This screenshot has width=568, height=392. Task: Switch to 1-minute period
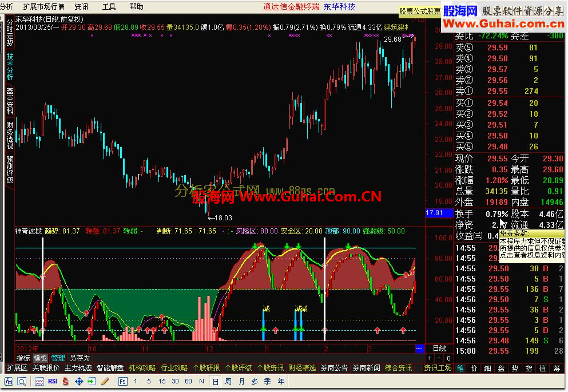[x=136, y=382]
